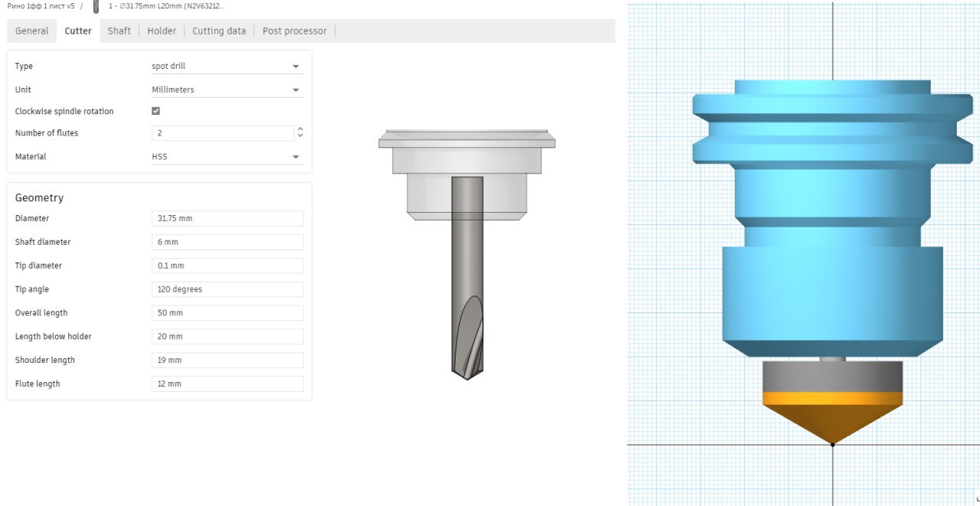Click the Shoulder length field

227,360
